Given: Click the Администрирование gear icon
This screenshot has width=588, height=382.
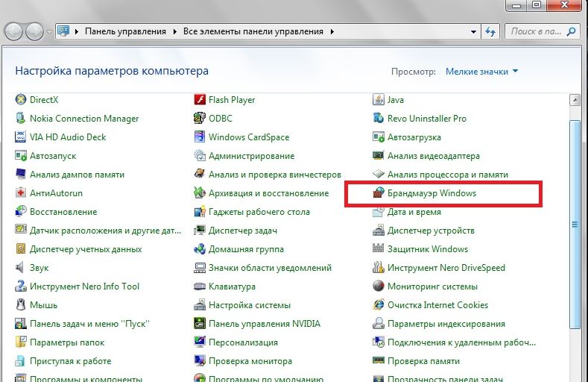Looking at the screenshot, I should (x=200, y=155).
